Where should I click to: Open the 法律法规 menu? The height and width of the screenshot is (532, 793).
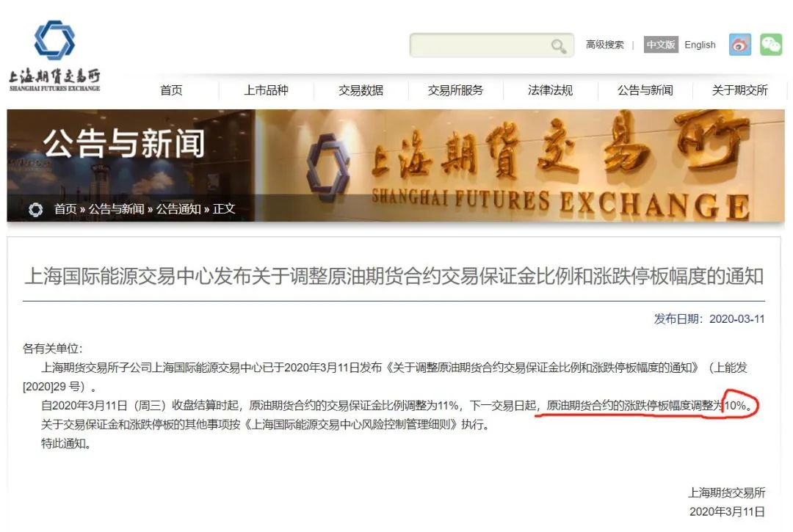point(550,90)
